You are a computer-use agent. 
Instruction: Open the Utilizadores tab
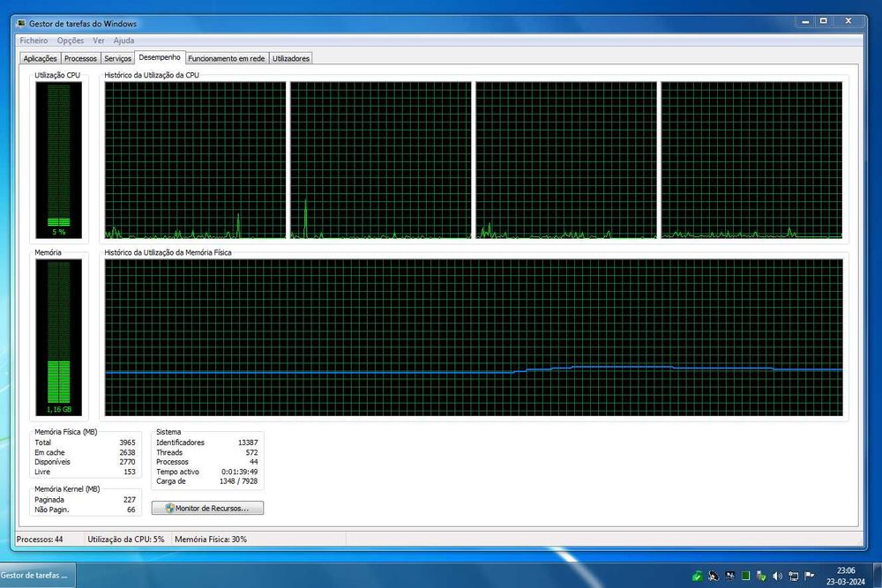point(291,58)
